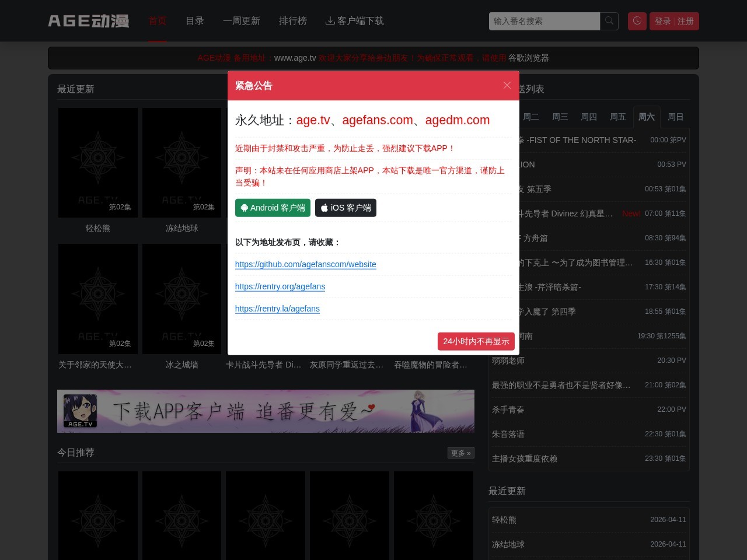Switch to the 周日 schedule tab
Viewport: 747px width, 560px height.
(675, 117)
